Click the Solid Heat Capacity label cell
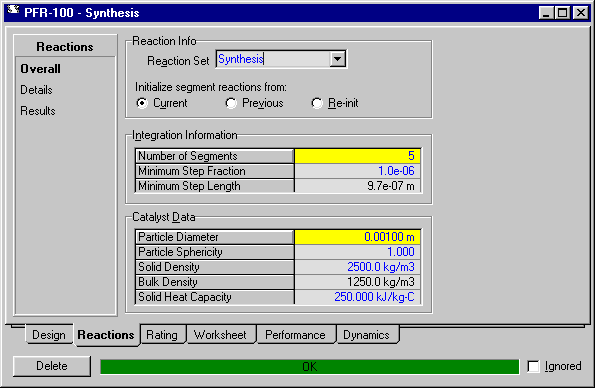Screen dimensions: 595x388 point(215,297)
